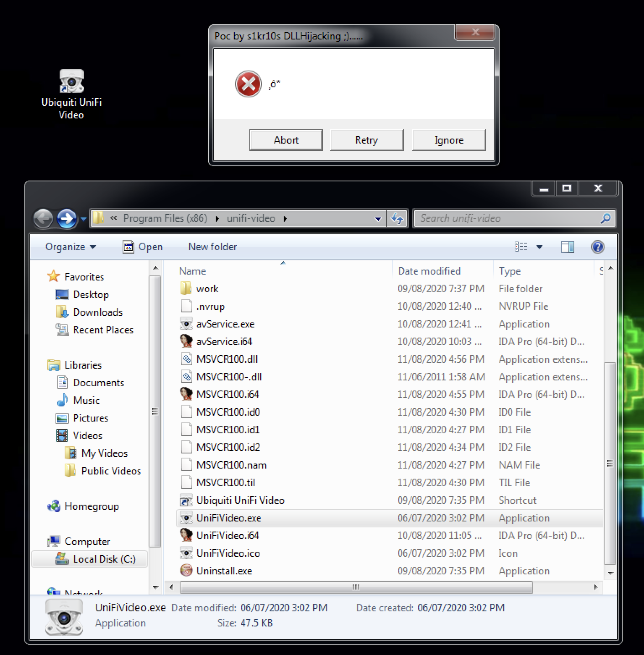Select the work folder icon
This screenshot has height=655, width=644.
click(x=186, y=288)
